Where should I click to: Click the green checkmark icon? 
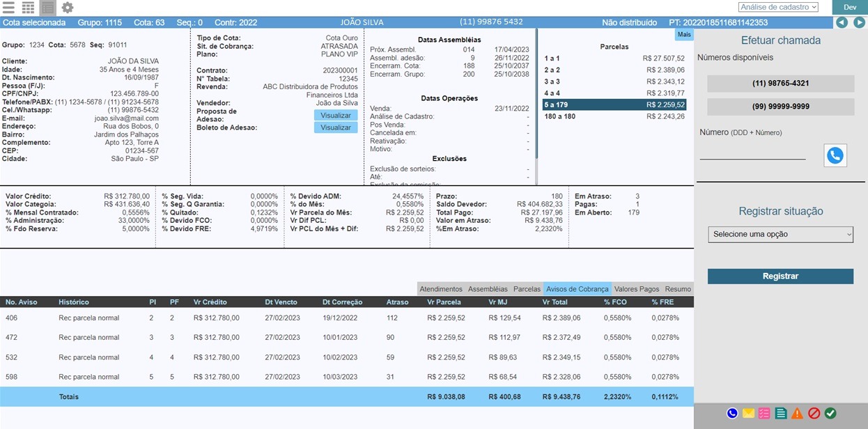(x=830, y=413)
